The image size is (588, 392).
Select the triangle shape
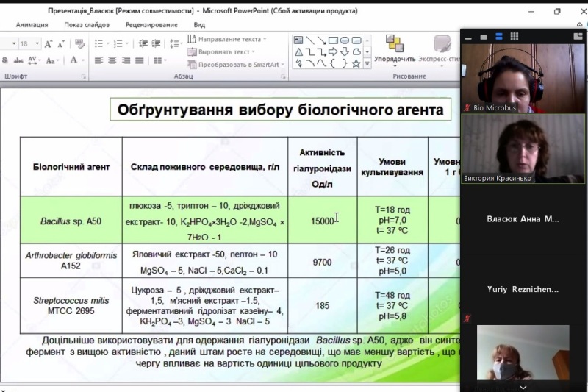[298, 51]
